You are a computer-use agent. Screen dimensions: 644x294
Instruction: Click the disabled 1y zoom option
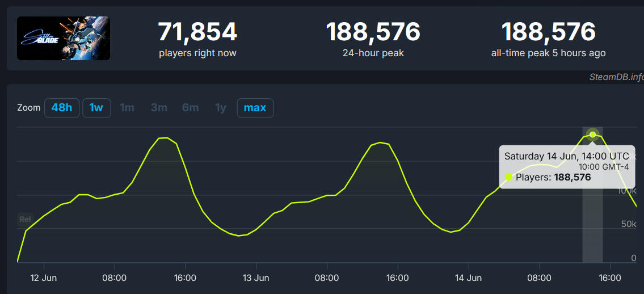pos(221,108)
